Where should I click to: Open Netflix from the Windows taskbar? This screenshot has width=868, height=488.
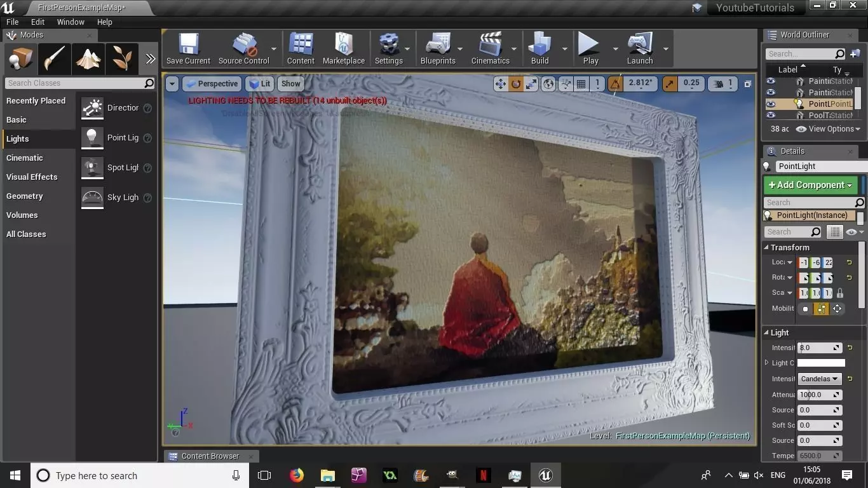click(483, 475)
